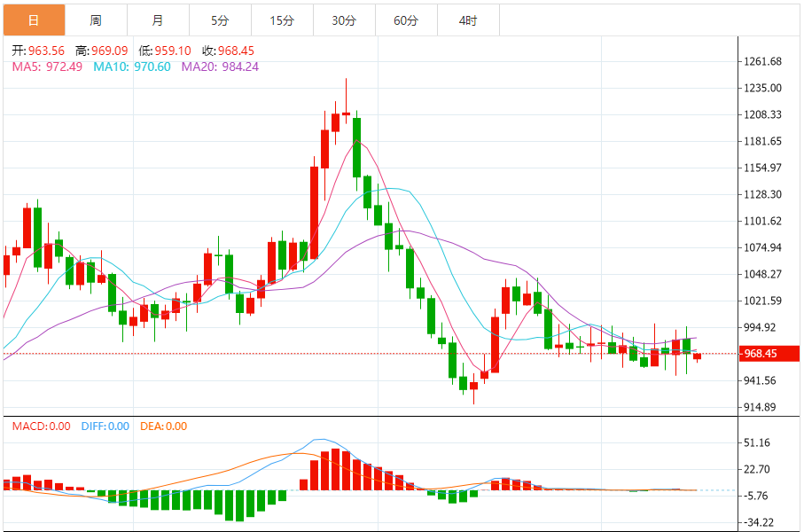Open the 5分 timeframe tab
Viewport: 804px width, 532px height.
(x=220, y=20)
